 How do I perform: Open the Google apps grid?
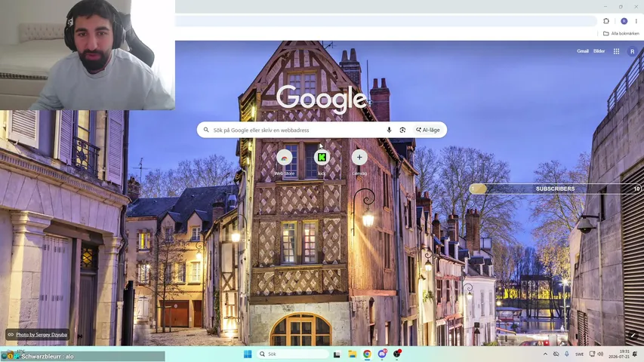pyautogui.click(x=616, y=51)
